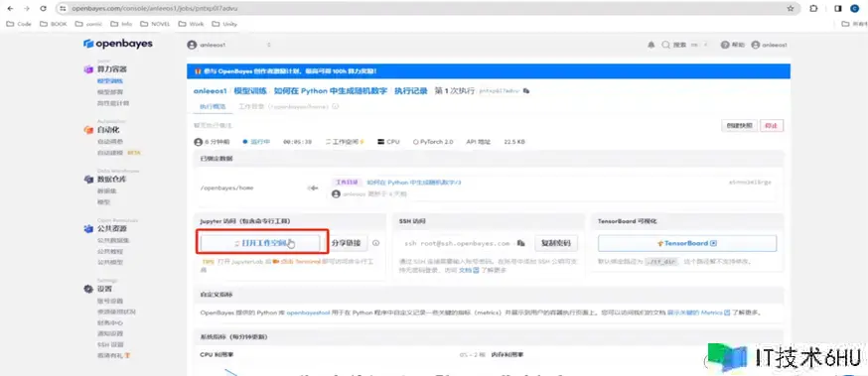
Task: Open 邀请有礼 in the sidebar
Action: pyautogui.click(x=113, y=355)
